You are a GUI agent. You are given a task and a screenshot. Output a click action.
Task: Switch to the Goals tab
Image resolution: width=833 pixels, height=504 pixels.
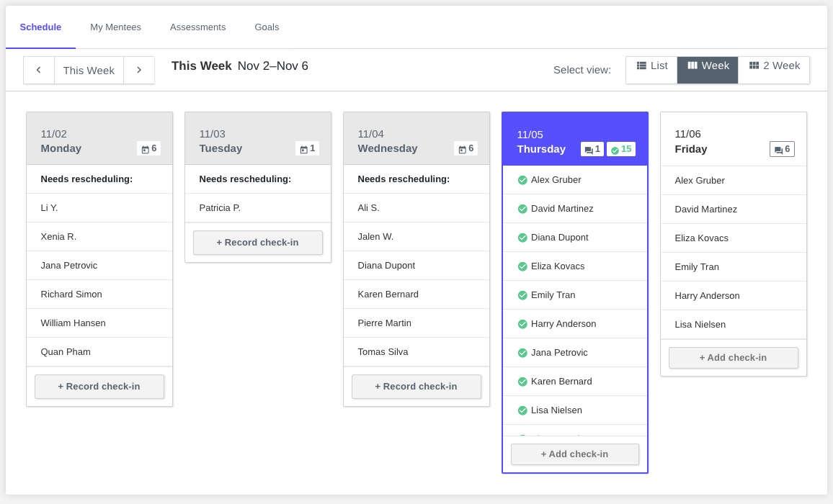click(x=267, y=27)
